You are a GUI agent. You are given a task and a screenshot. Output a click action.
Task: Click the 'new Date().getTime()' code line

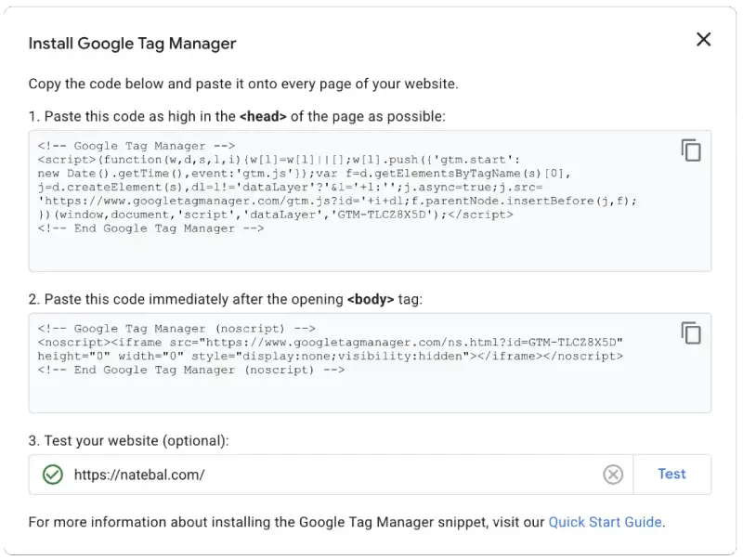click(305, 174)
